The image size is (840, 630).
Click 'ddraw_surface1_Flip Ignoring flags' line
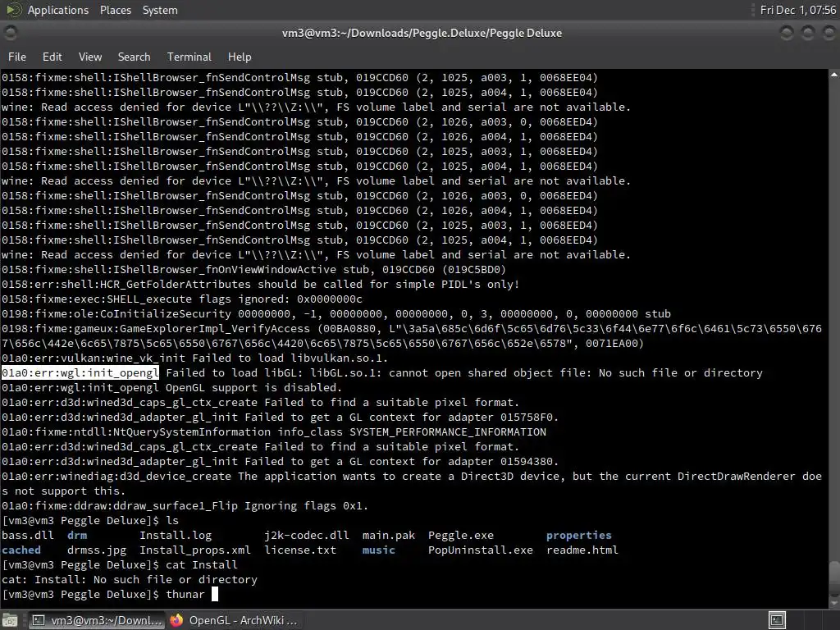(x=185, y=506)
